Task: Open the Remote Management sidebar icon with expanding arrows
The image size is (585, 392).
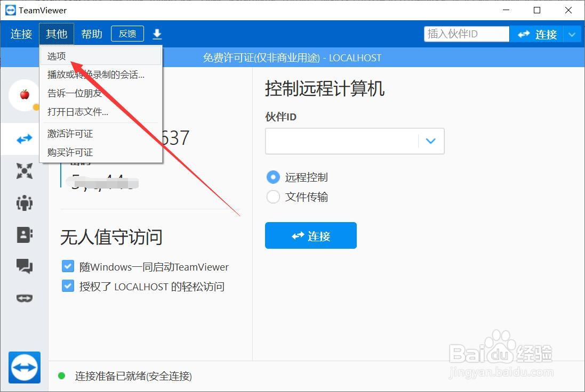Action: tap(24, 171)
